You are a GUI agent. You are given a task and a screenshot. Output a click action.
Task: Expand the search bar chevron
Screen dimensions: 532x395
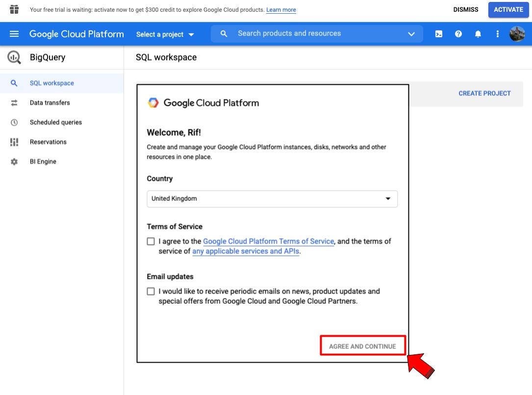[411, 34]
